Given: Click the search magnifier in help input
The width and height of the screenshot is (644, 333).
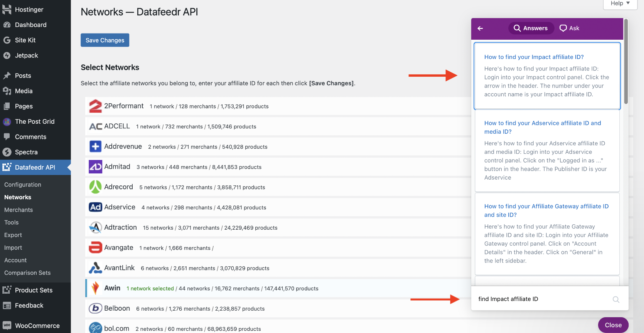Looking at the screenshot, I should [616, 299].
